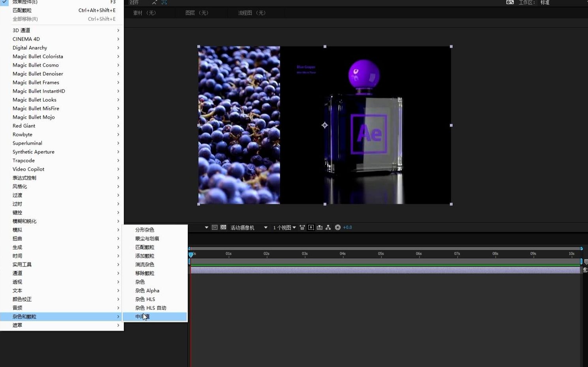Click the +0.0 exposure value

tap(348, 227)
